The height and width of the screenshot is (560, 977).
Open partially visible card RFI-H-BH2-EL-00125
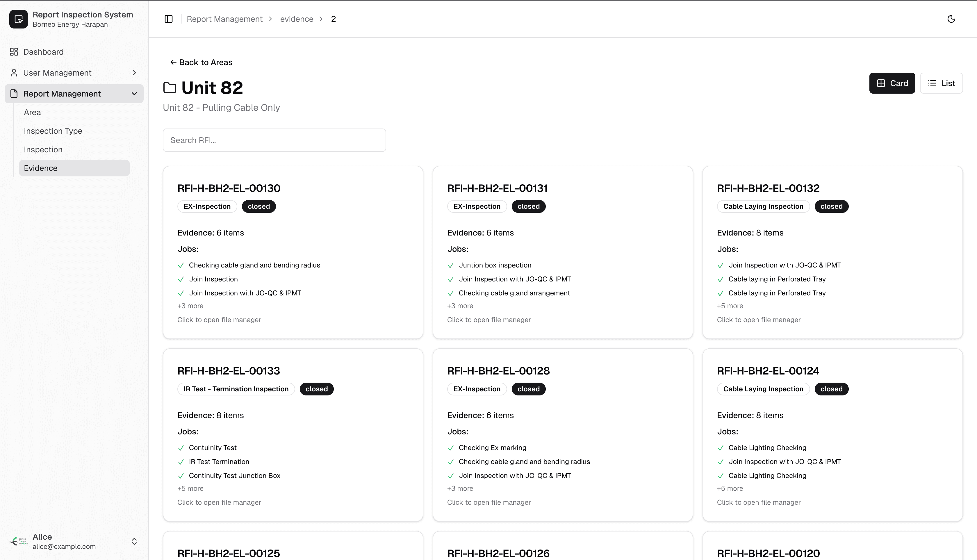(293, 546)
